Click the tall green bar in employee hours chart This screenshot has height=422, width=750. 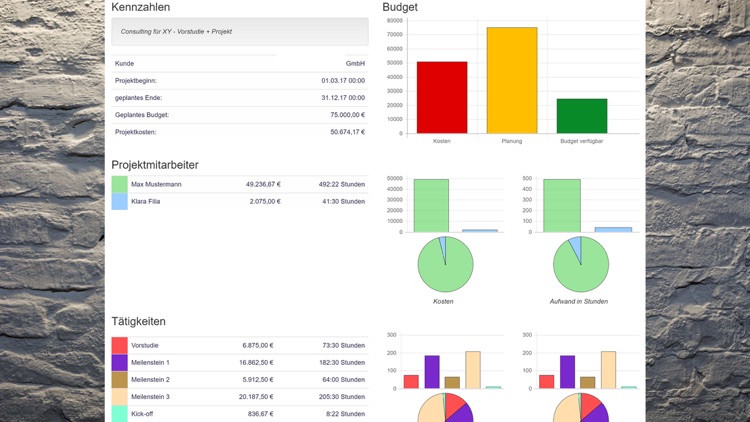(x=562, y=206)
